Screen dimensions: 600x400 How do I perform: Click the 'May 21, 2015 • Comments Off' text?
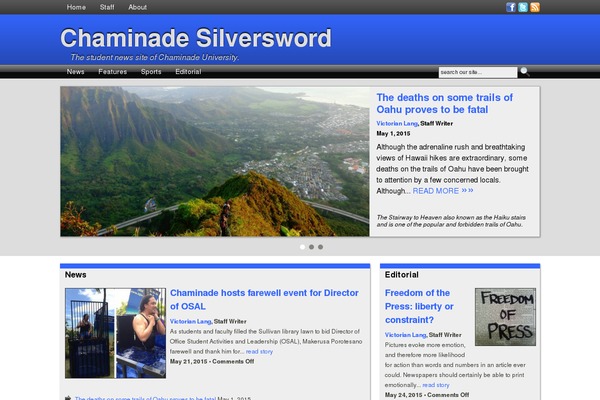pyautogui.click(x=212, y=361)
